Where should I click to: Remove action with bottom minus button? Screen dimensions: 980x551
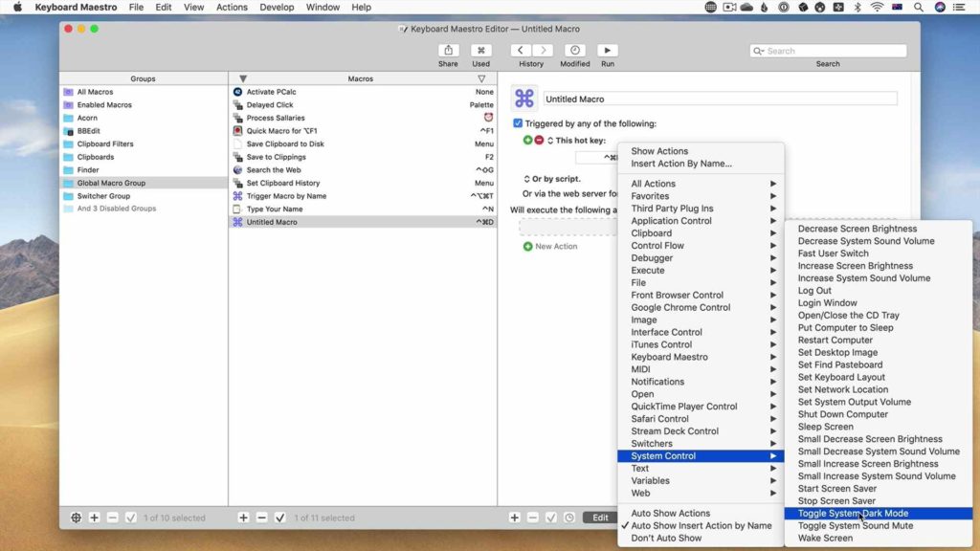click(532, 518)
